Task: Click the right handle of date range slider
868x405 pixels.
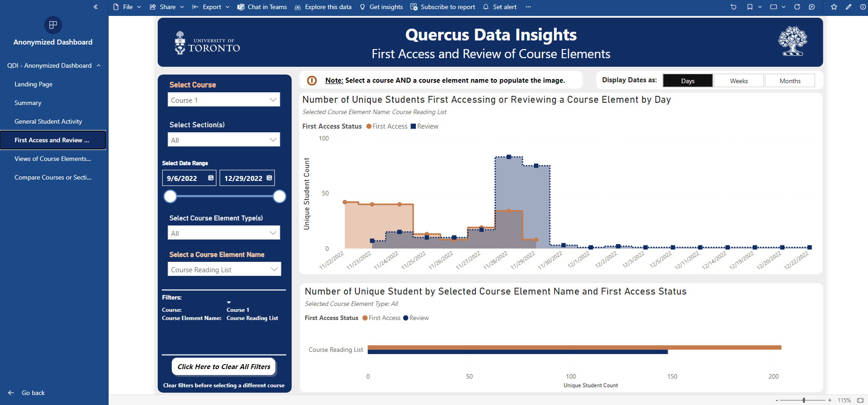Action: (x=279, y=196)
